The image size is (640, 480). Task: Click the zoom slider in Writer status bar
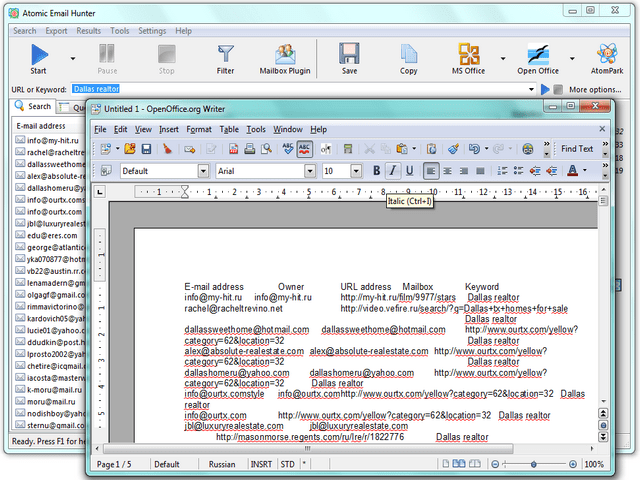(x=534, y=464)
